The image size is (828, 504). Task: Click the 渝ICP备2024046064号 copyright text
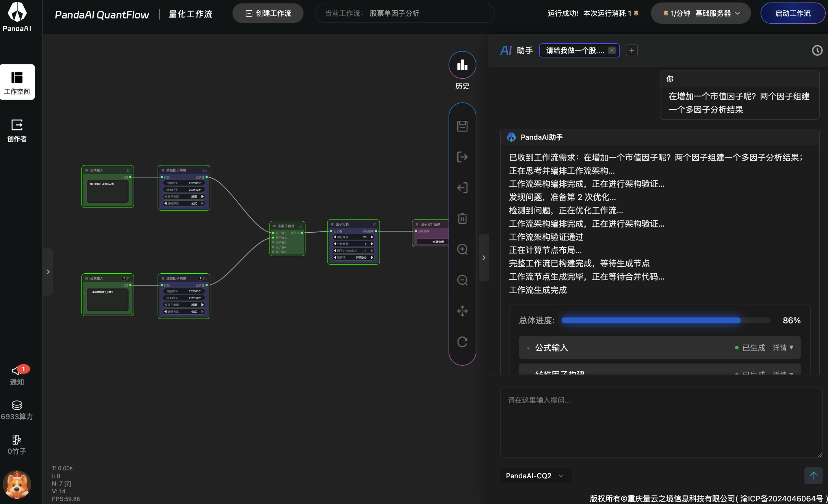(x=781, y=498)
